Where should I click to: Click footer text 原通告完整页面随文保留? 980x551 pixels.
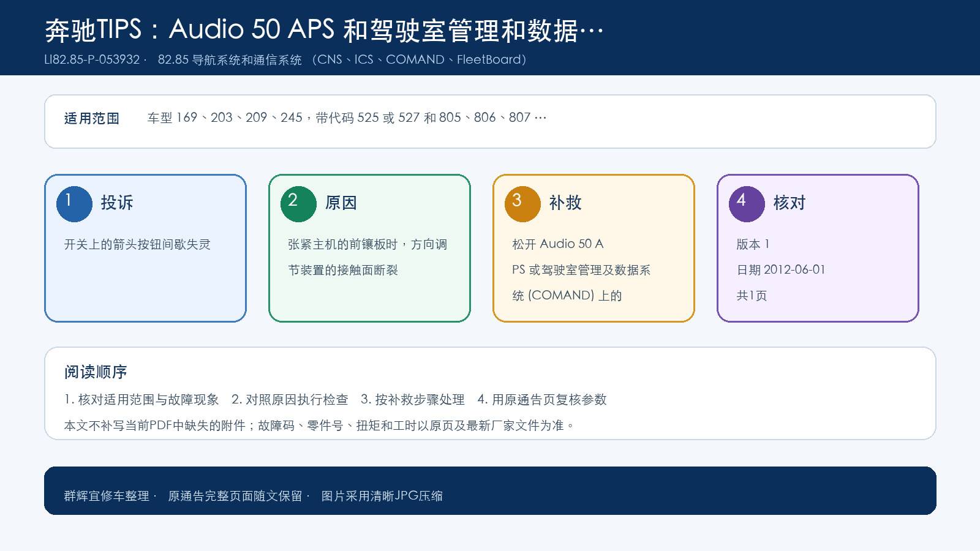point(235,496)
